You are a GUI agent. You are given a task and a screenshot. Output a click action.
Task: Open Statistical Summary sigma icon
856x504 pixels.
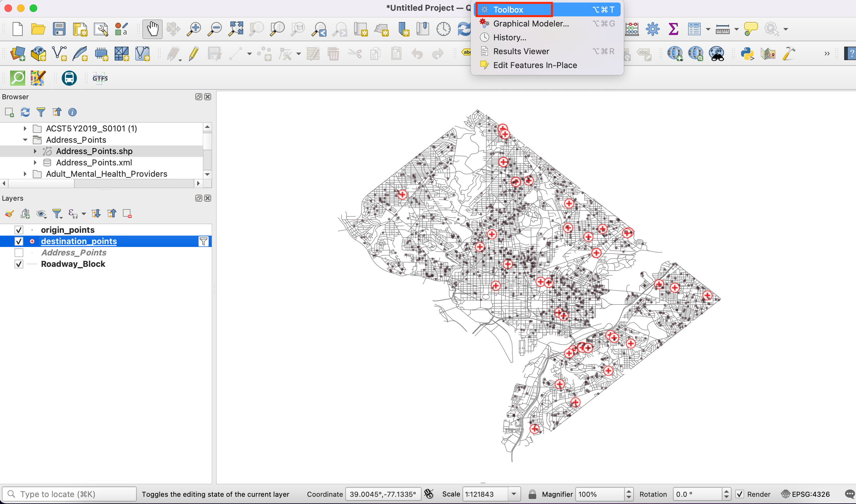coord(673,29)
